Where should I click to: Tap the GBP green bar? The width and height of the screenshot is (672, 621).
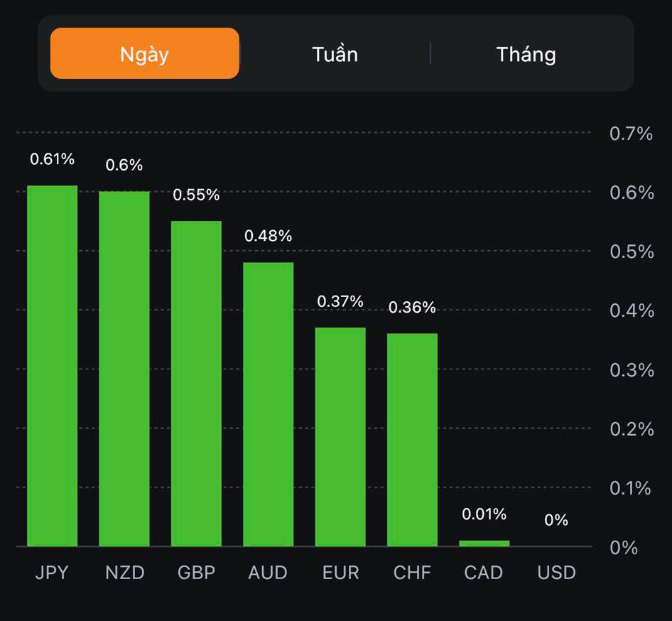pos(197,384)
